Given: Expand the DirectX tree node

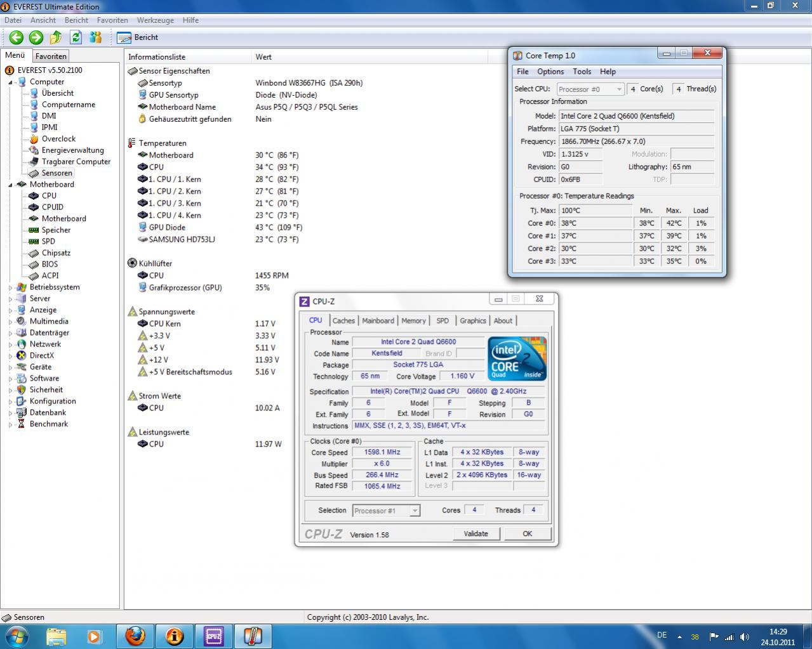Looking at the screenshot, I should coord(11,356).
